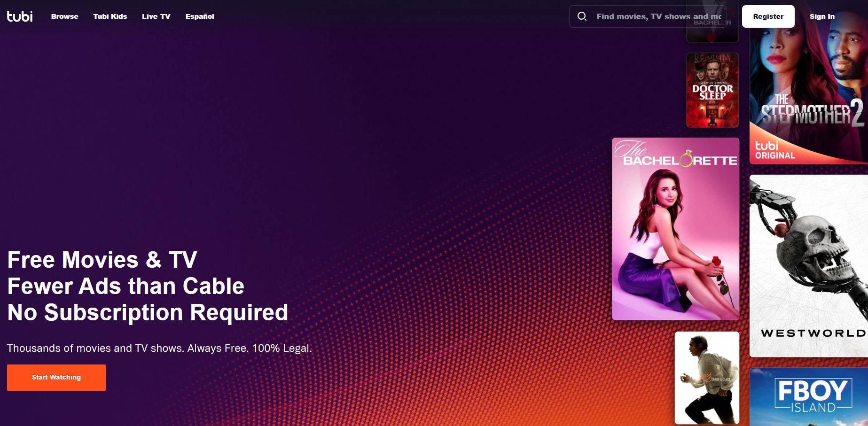Viewport: 868px width, 426px height.
Task: Click the Tubi logo
Action: pos(20,16)
